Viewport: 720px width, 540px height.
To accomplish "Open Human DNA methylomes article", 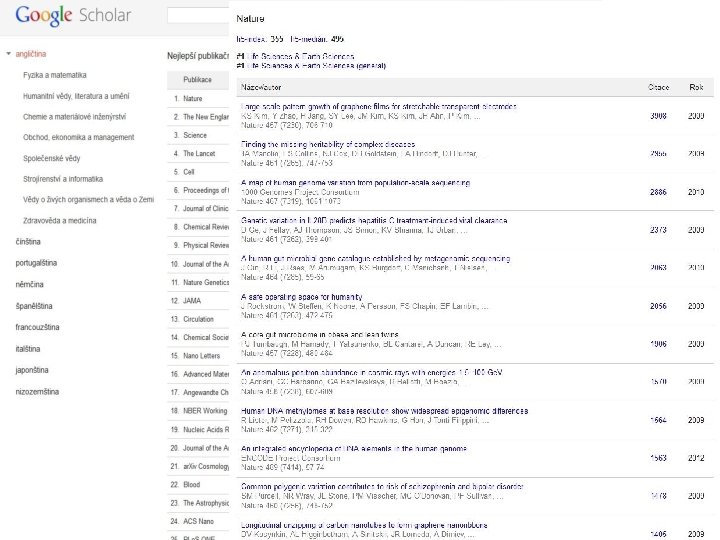I will [x=384, y=411].
